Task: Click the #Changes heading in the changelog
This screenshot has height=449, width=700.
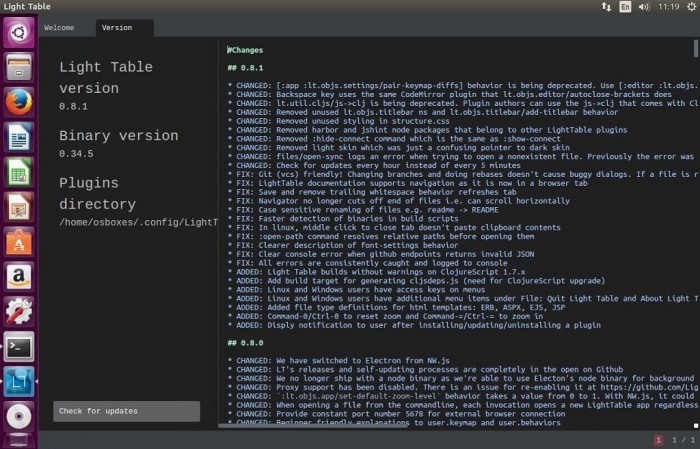Action: pyautogui.click(x=245, y=50)
